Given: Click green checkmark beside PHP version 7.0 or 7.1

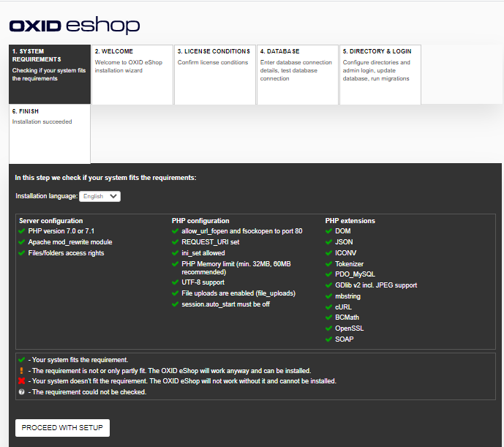Looking at the screenshot, I should [22, 231].
